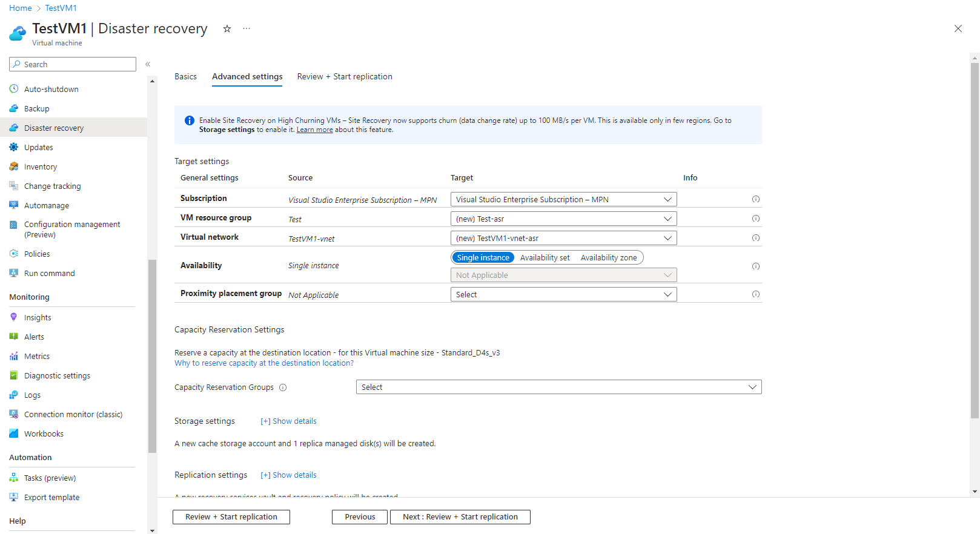The height and width of the screenshot is (534, 980).
Task: Click Next : Review + Start replication button
Action: point(460,516)
